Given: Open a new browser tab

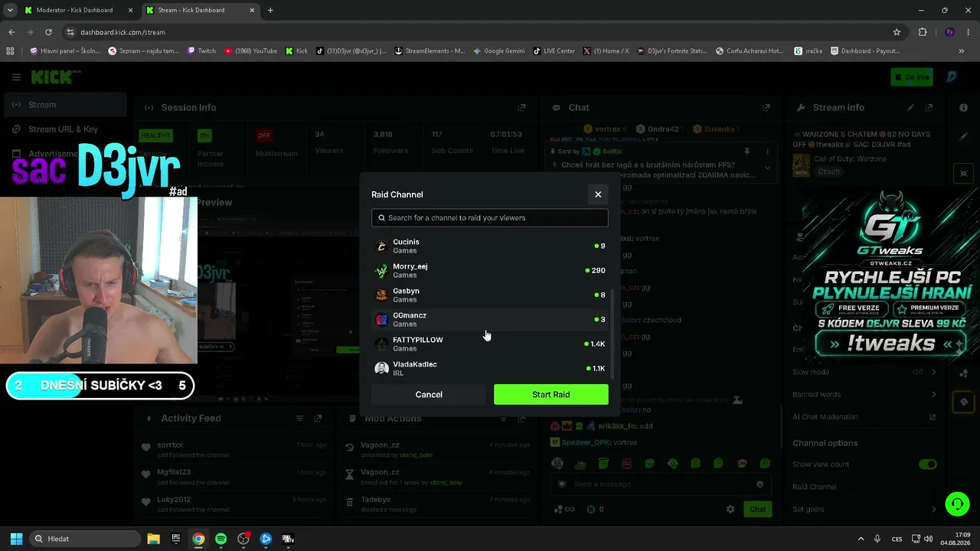Looking at the screenshot, I should pos(270,10).
